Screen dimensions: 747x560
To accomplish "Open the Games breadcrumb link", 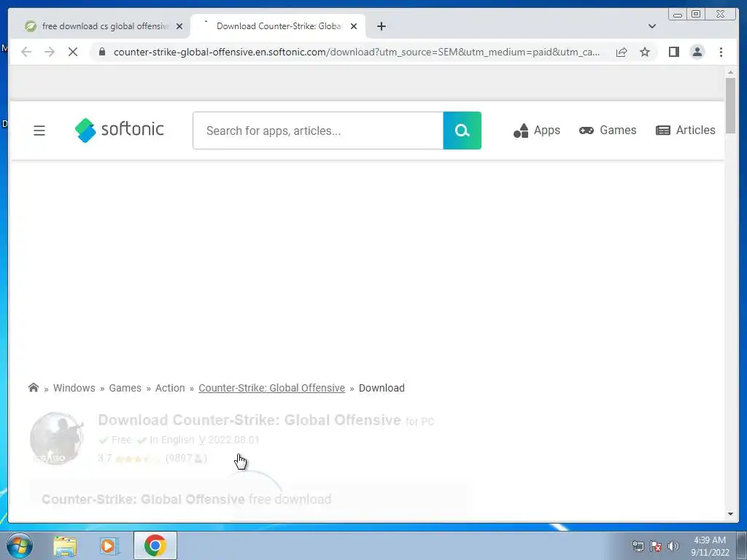I will 125,388.
